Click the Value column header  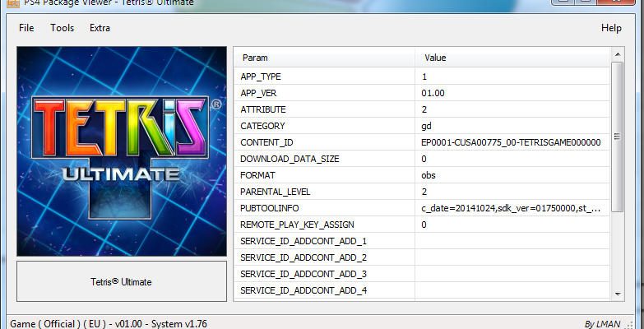pos(510,58)
